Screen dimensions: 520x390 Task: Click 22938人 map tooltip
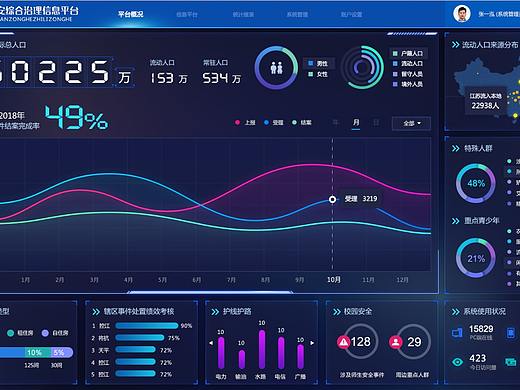point(485,101)
